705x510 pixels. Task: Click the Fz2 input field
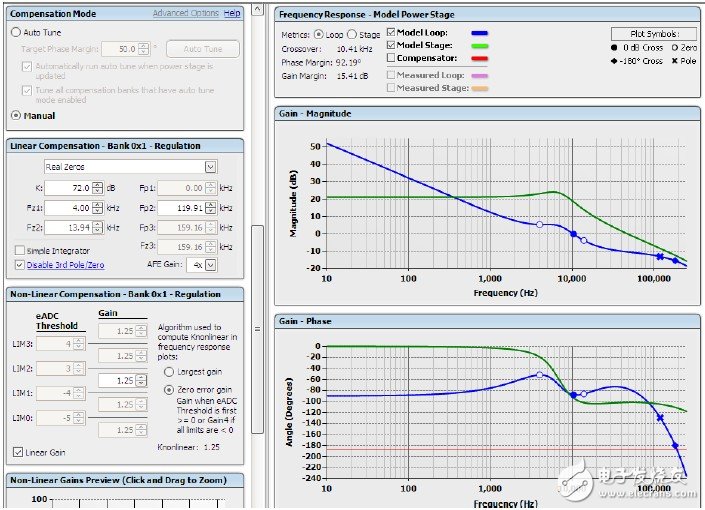[70, 229]
